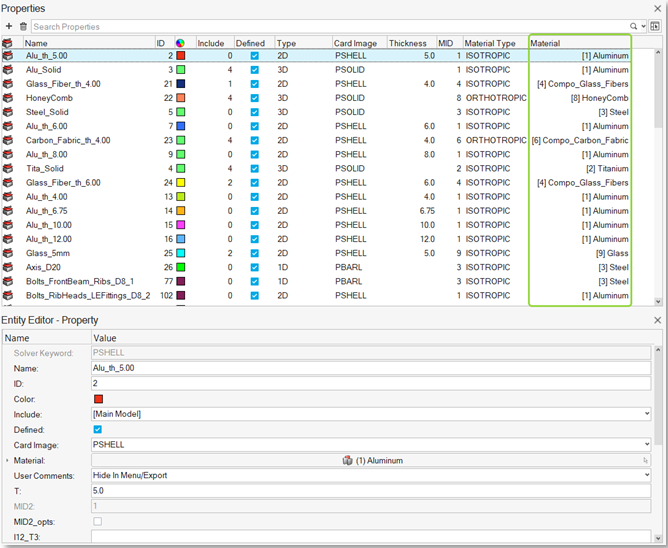Close the Entity Editor panel

[657, 320]
